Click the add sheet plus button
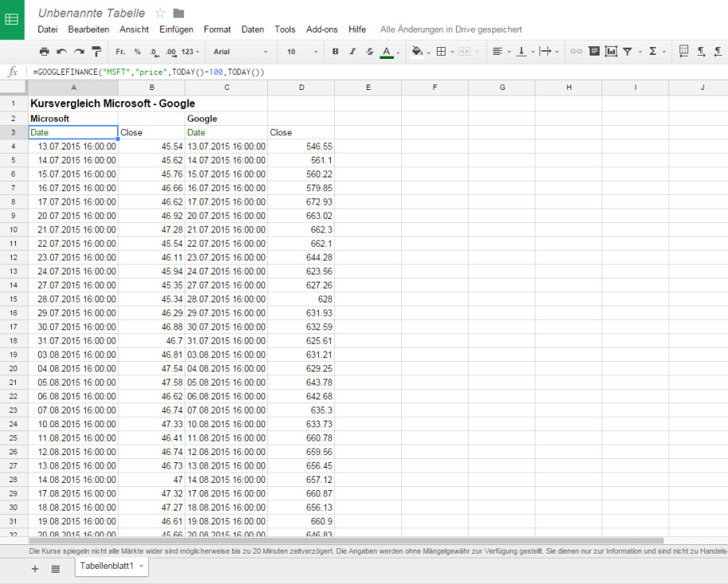The height and width of the screenshot is (584, 728). 34,568
